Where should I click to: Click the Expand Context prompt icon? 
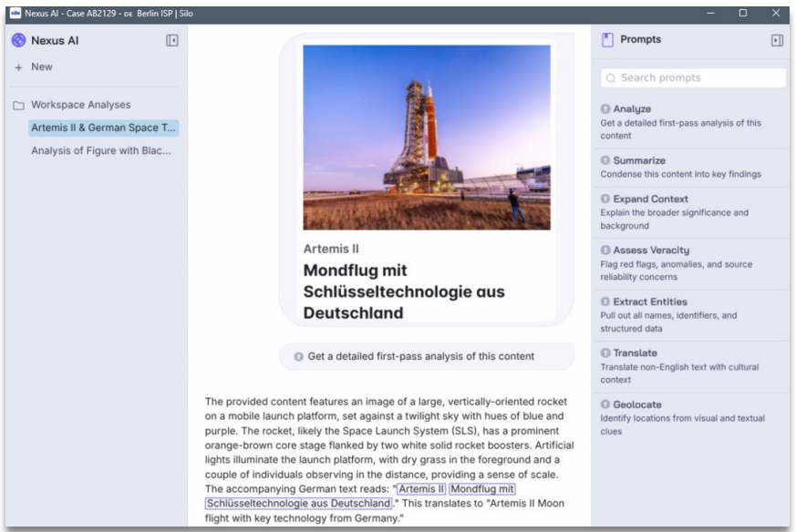605,199
